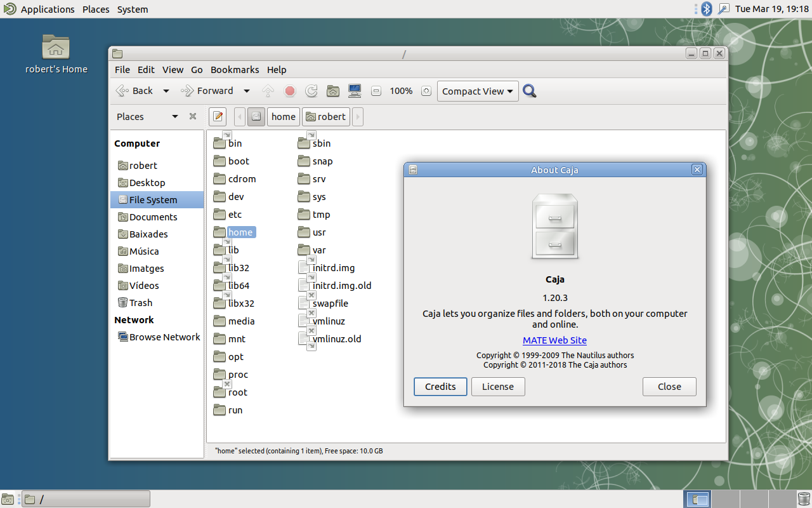Open the Back history dropdown arrow
The image size is (812, 508).
166,91
